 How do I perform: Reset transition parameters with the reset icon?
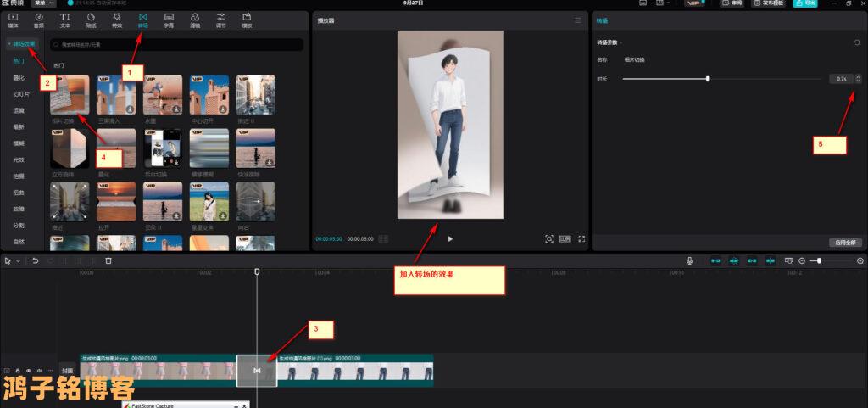click(x=857, y=42)
